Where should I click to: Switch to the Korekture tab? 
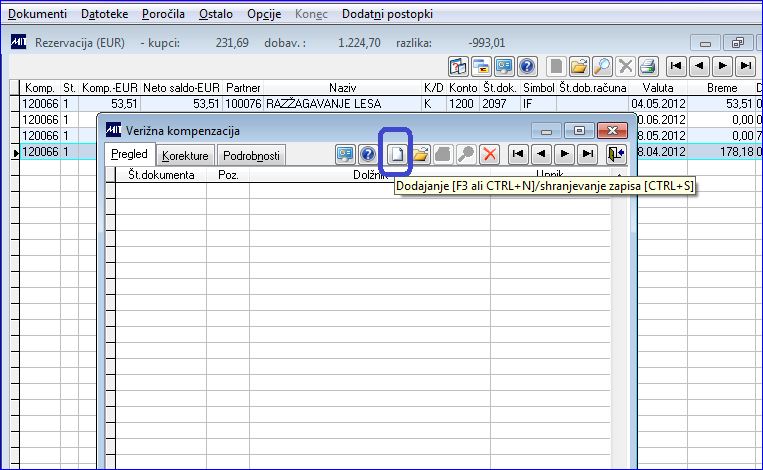(185, 156)
